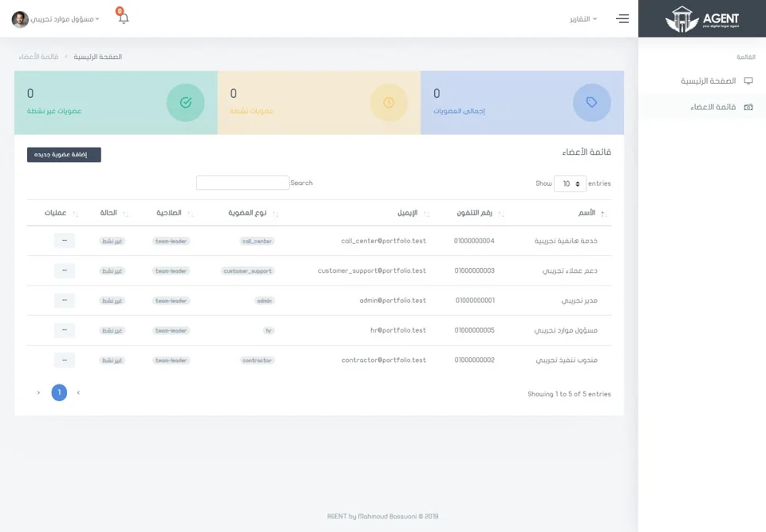Sort by الحالة column arrows

(x=125, y=214)
